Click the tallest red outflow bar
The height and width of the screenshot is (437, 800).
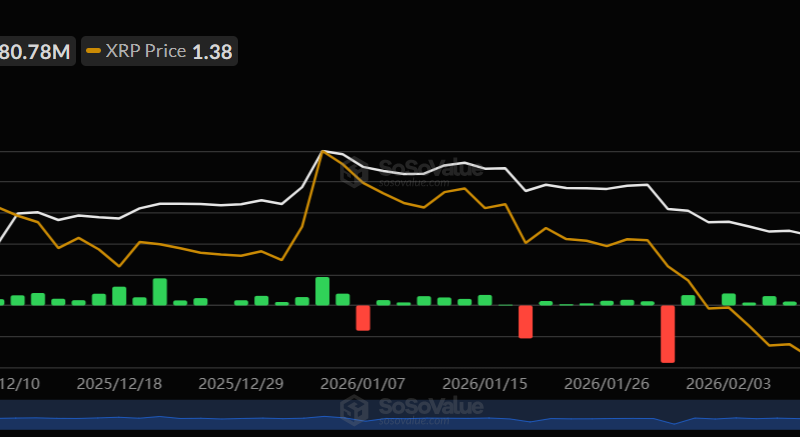coord(668,334)
